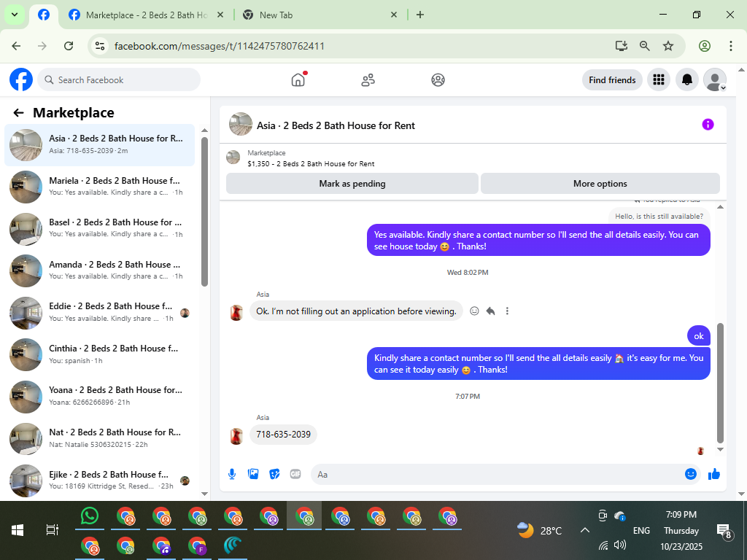Open Chrome profile icon

coord(705,46)
